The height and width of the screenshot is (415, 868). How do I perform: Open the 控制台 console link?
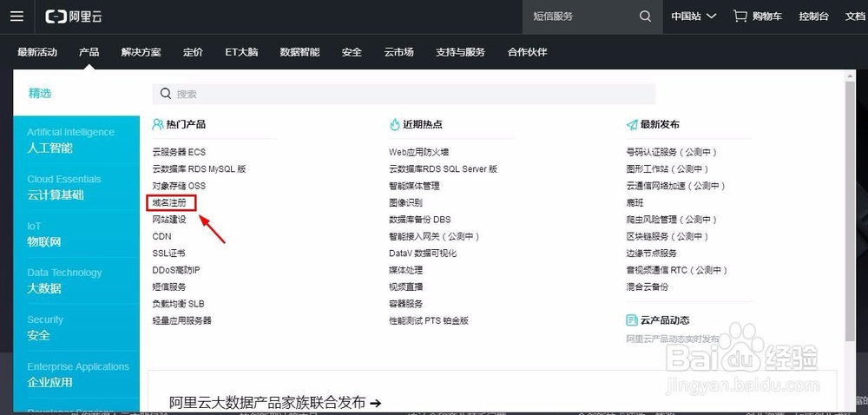click(x=814, y=16)
